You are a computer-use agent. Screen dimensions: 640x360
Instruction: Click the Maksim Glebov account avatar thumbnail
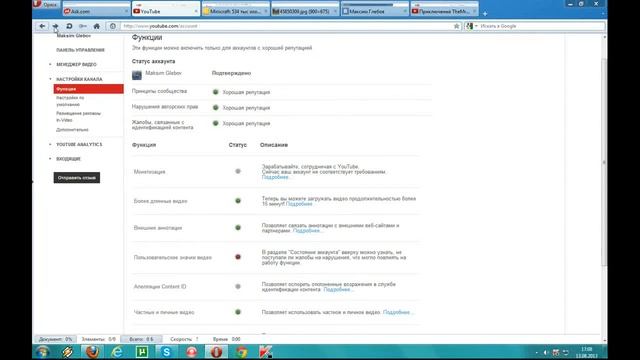(137, 75)
